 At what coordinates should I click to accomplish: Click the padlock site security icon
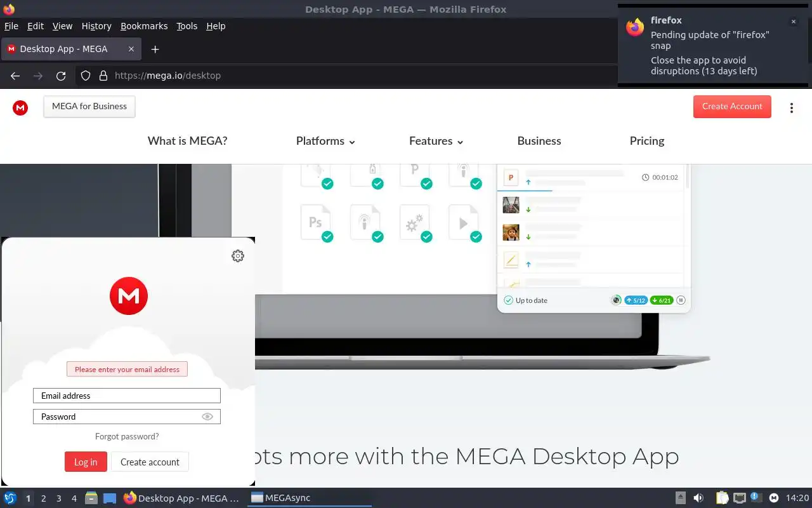103,76
